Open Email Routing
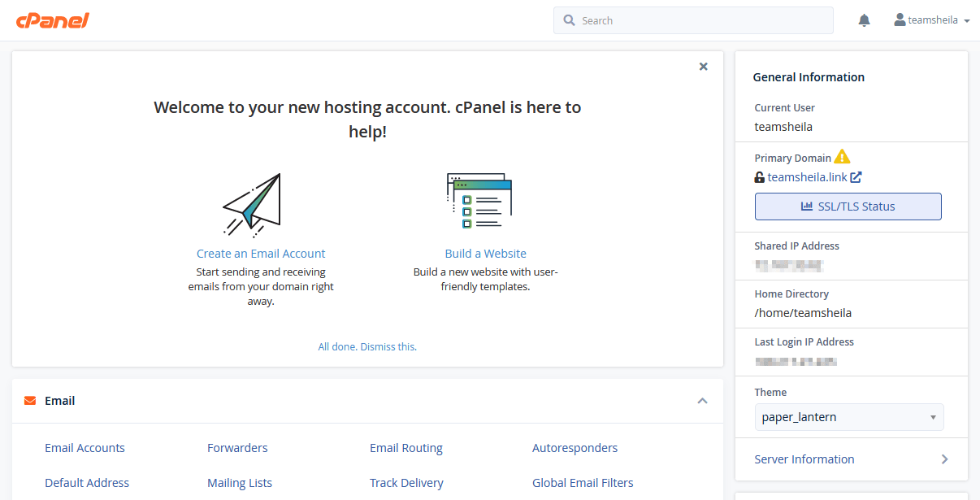This screenshot has width=980, height=500. pyautogui.click(x=406, y=448)
